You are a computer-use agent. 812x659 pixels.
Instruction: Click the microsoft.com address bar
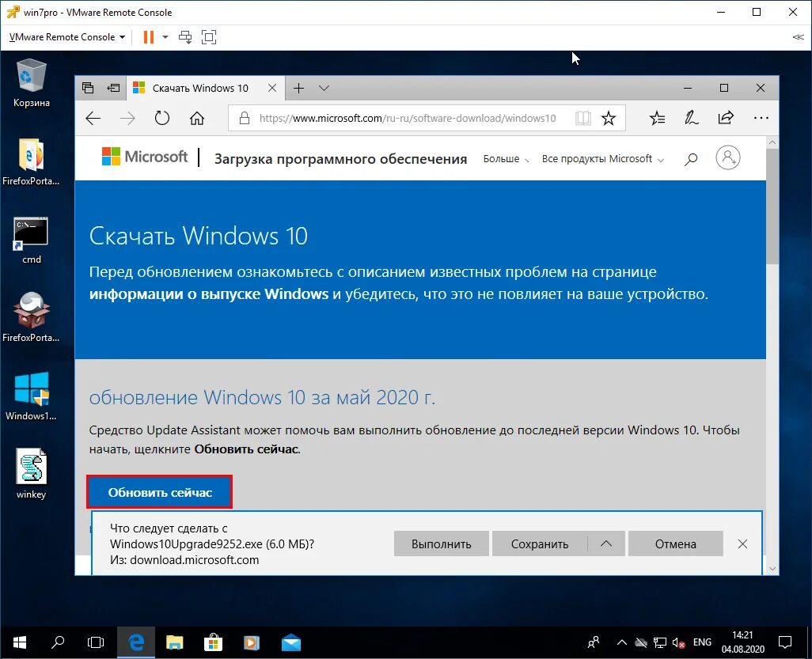[407, 119]
